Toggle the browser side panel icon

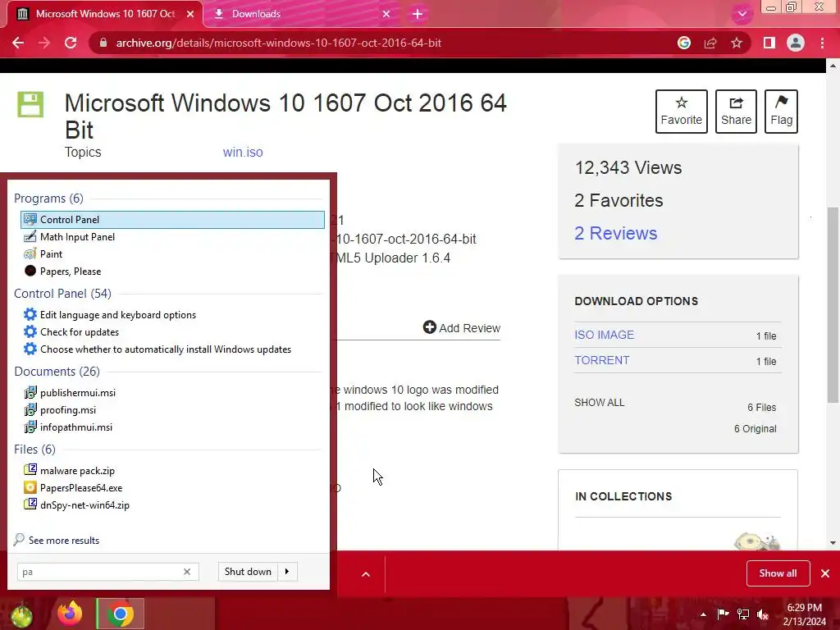click(769, 43)
